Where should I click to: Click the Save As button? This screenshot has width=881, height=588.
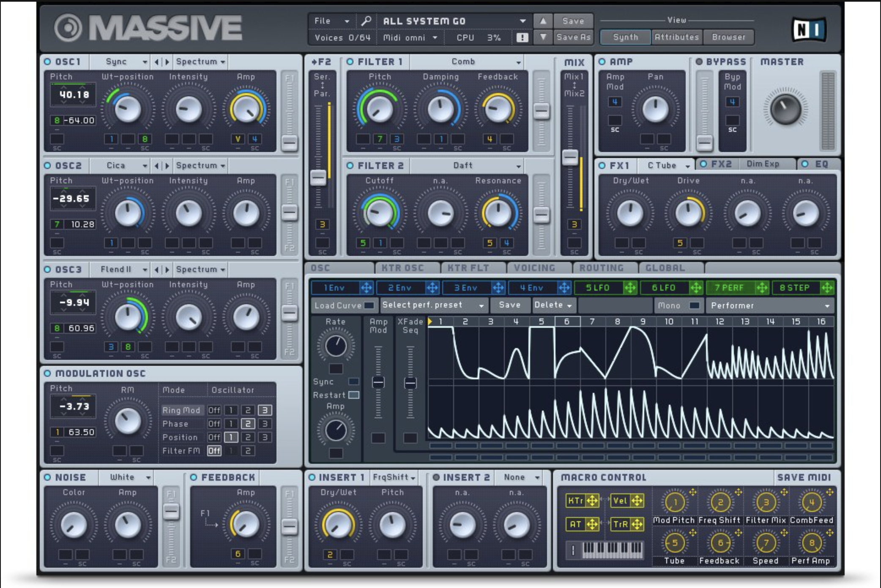click(x=574, y=37)
